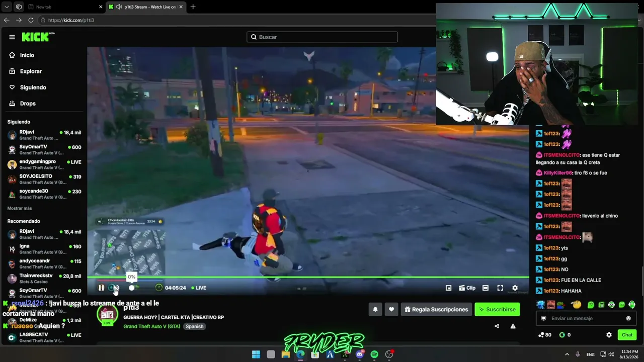
Task: Open Explorar in the sidebar
Action: pyautogui.click(x=26, y=71)
